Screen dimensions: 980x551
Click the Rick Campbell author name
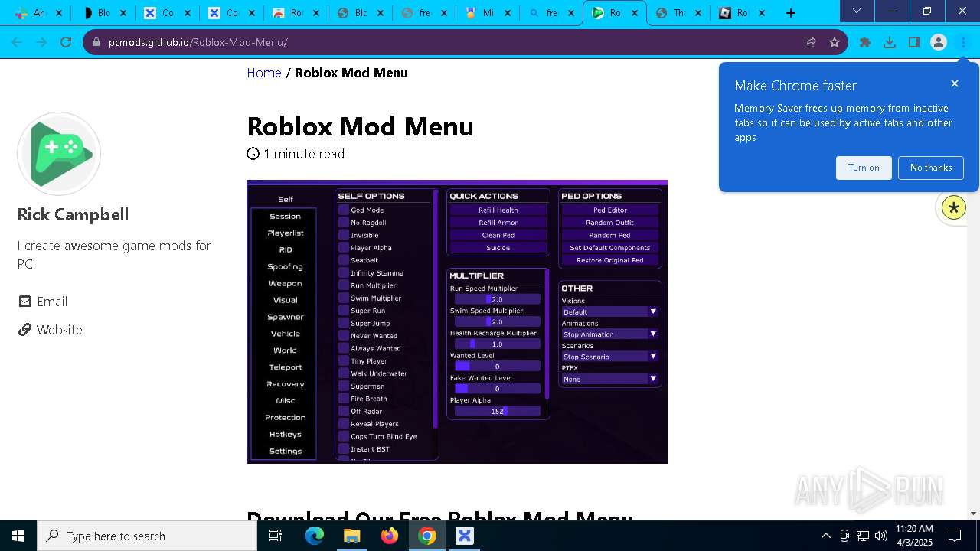pos(73,214)
